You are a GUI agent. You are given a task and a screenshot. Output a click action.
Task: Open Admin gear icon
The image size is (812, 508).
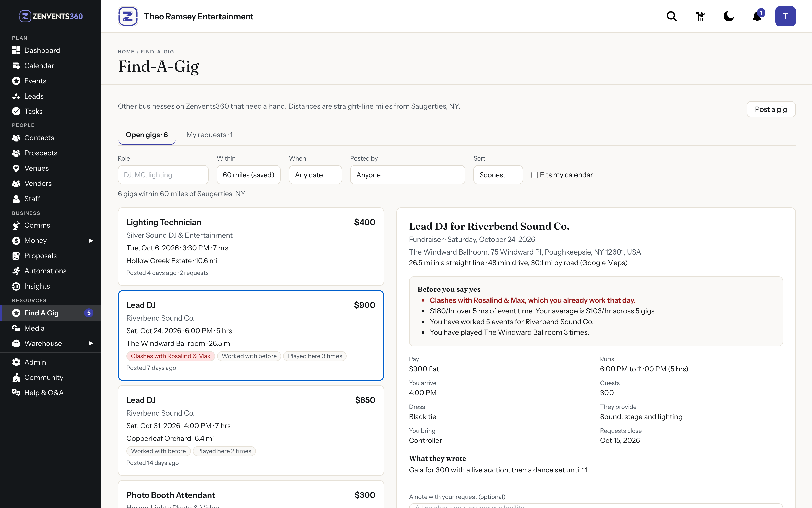pyautogui.click(x=16, y=362)
